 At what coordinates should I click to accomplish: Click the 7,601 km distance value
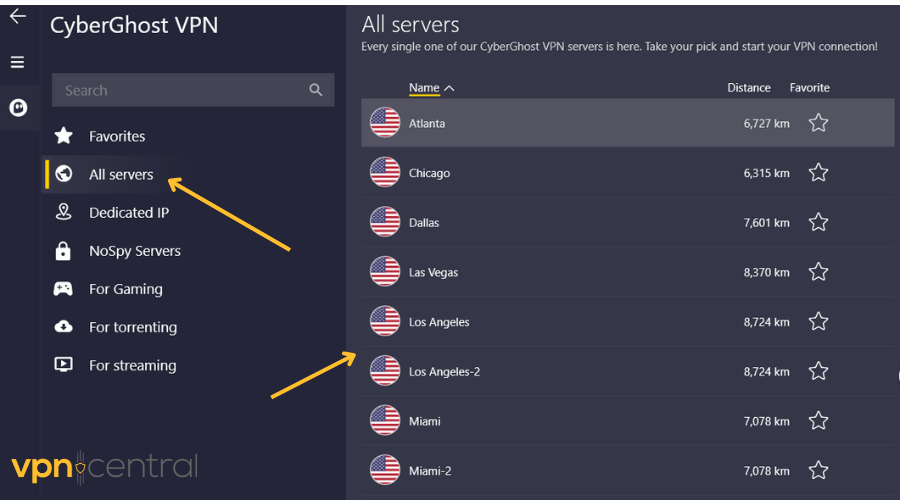click(766, 223)
